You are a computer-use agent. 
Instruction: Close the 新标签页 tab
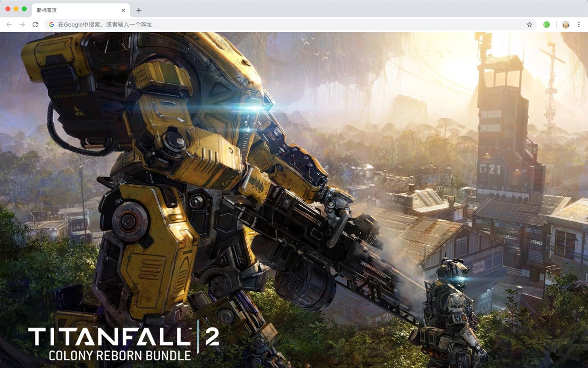(x=123, y=10)
